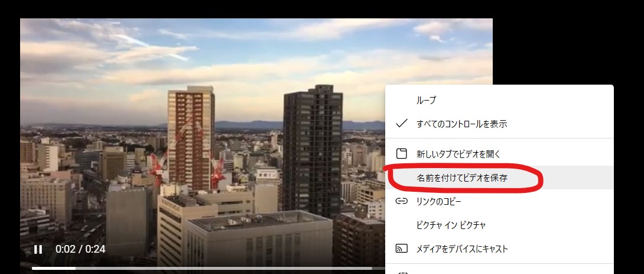Pause the video playback
644x274 pixels.
(38, 249)
